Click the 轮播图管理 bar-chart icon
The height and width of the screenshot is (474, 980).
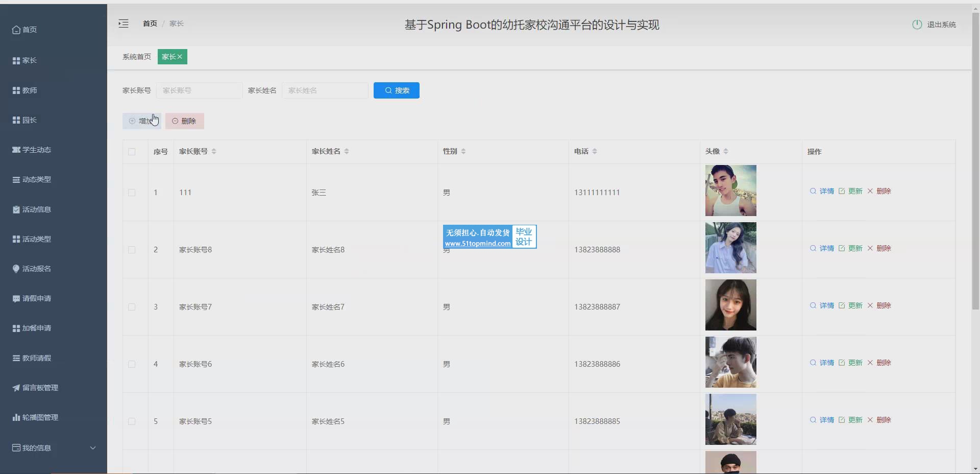[x=16, y=417]
